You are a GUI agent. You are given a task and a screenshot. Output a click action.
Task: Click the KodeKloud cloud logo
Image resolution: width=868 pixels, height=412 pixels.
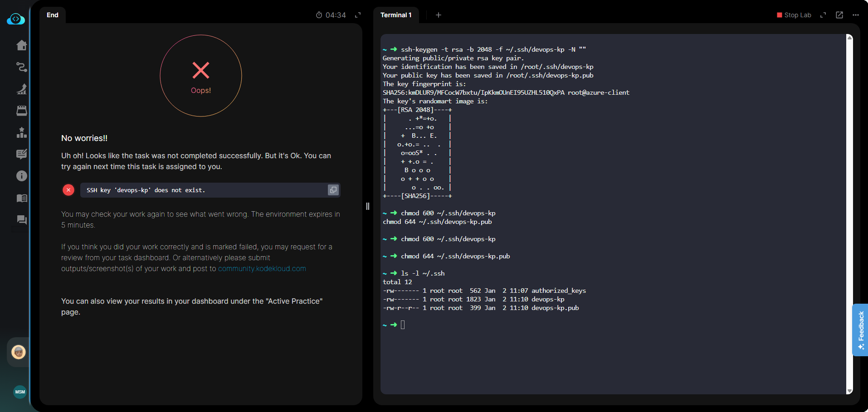pyautogui.click(x=16, y=19)
